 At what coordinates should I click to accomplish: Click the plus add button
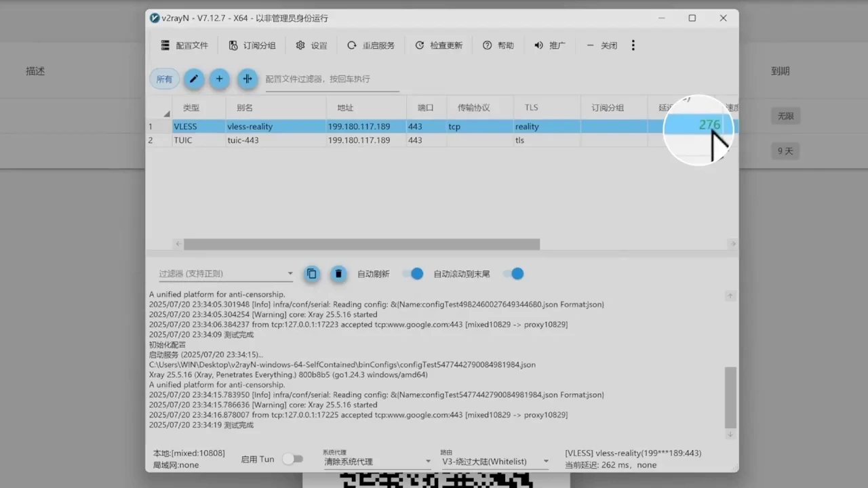219,79
